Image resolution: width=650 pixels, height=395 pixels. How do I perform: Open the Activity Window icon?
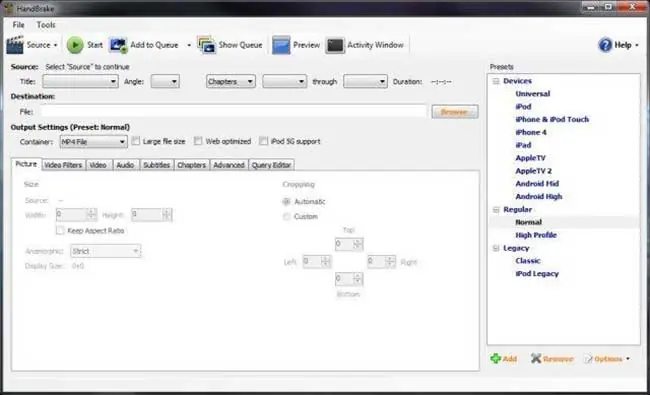coord(335,45)
